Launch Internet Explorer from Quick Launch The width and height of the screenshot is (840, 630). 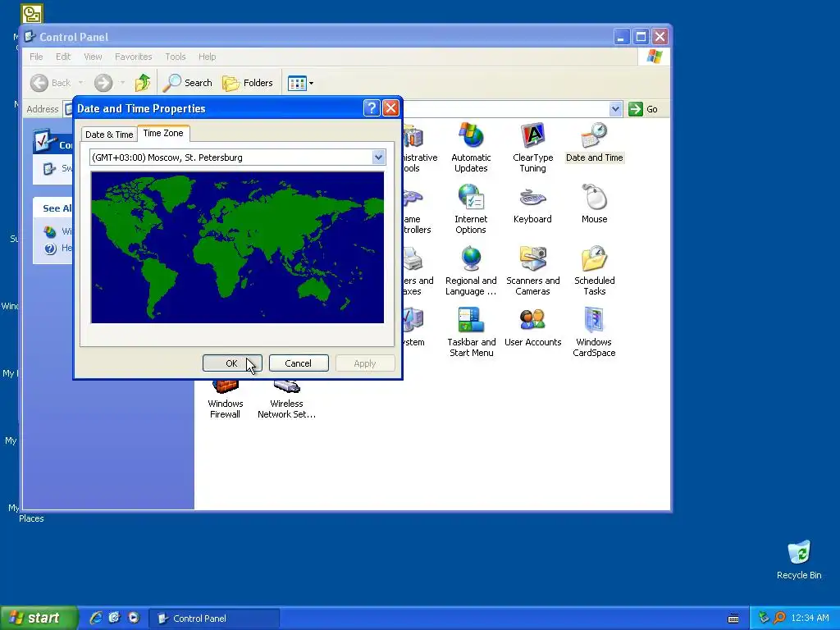click(96, 618)
